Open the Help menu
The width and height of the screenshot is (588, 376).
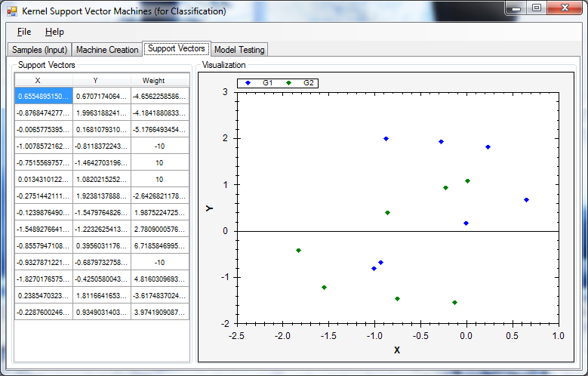pyautogui.click(x=54, y=32)
